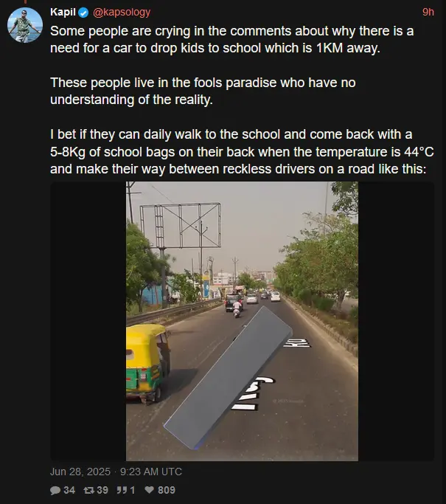Open the 34 replies count
Screen dimensions: 446x504
coord(69,490)
